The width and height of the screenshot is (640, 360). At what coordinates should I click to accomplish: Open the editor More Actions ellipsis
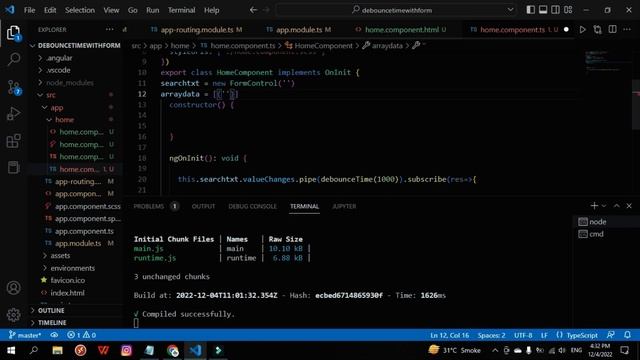[x=627, y=29]
